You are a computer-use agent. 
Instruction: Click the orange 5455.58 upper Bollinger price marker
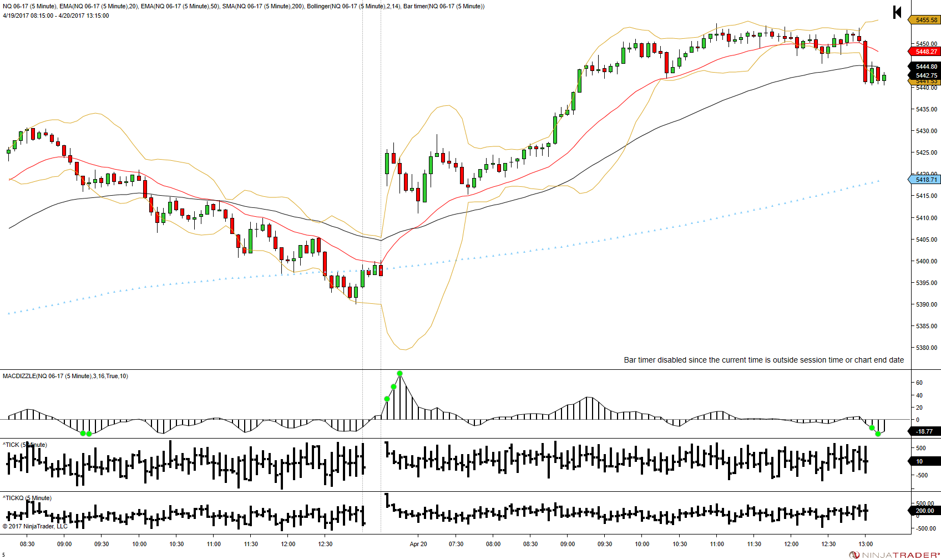(x=925, y=20)
